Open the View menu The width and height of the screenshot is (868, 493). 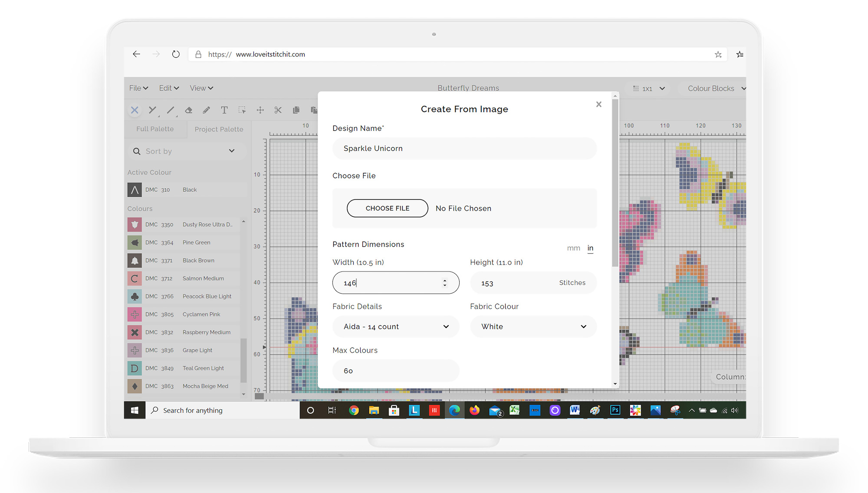[201, 88]
